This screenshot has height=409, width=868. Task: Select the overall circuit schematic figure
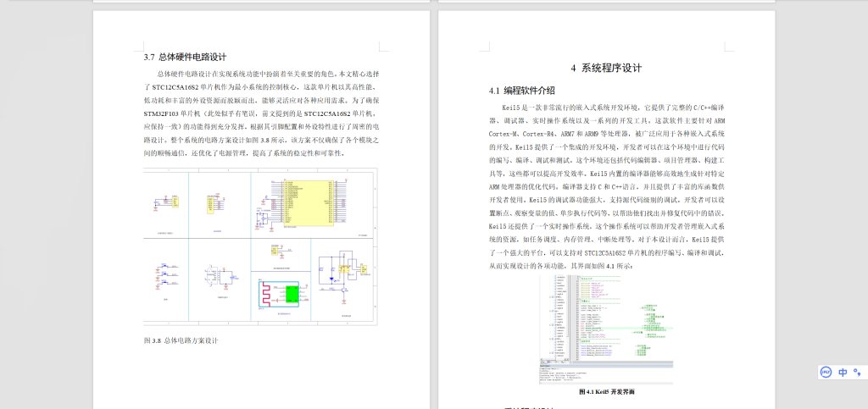[260, 246]
